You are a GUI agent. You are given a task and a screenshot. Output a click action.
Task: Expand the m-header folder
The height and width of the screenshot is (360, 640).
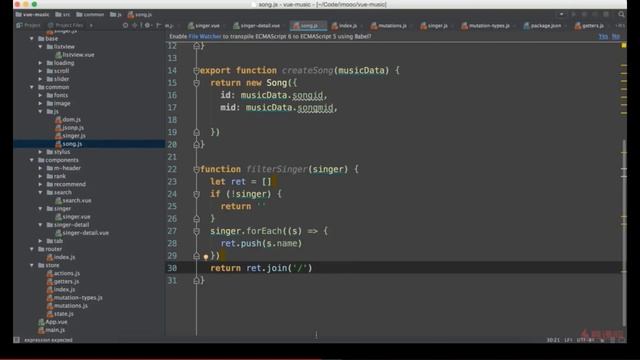point(40,168)
